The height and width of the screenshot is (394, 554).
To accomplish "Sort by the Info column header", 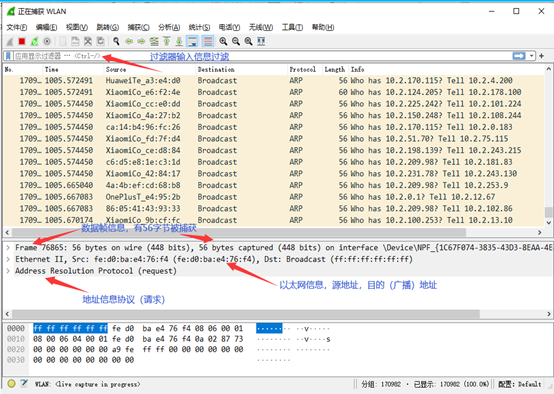I will [447, 69].
